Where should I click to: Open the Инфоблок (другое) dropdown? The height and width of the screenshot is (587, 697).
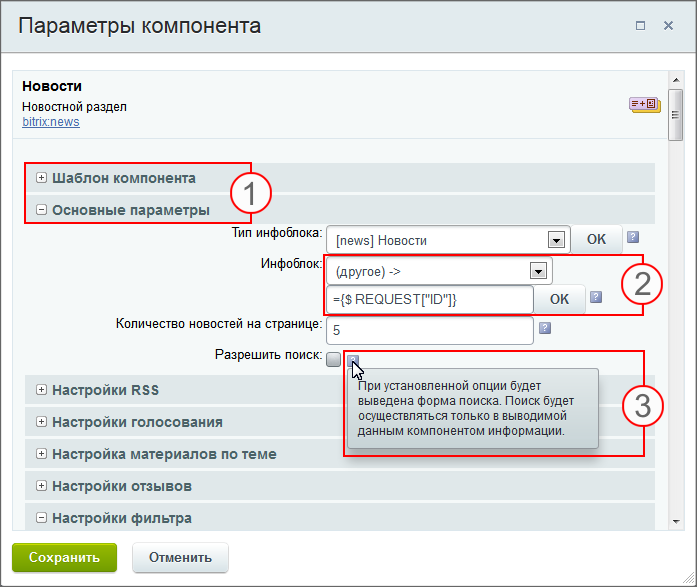(538, 271)
